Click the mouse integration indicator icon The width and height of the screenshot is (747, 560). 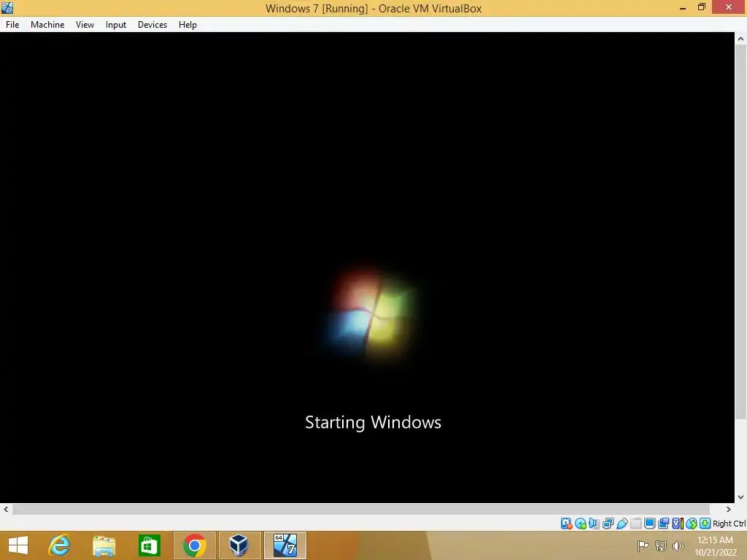tap(692, 524)
